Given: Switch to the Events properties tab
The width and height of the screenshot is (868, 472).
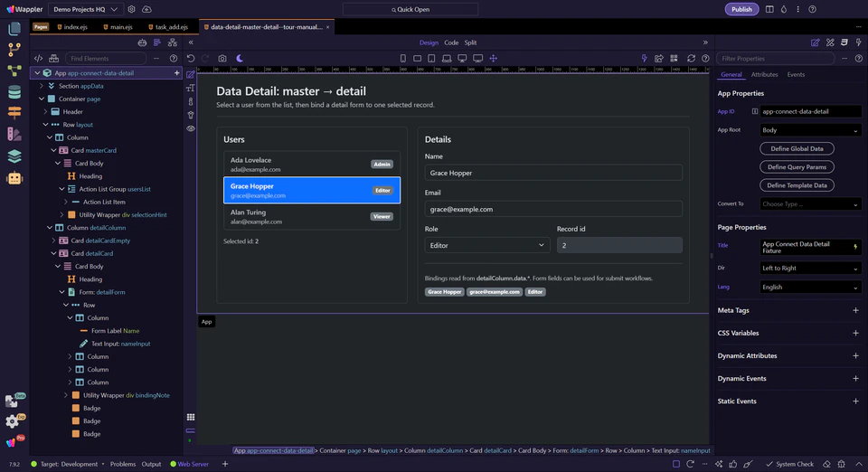Looking at the screenshot, I should (x=796, y=75).
